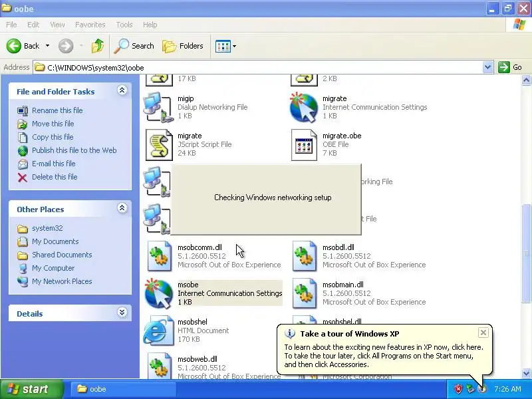The width and height of the screenshot is (532, 399).
Task: Click inside the address field showing C:\WINDOWS\system32\oobe
Action: (x=258, y=67)
